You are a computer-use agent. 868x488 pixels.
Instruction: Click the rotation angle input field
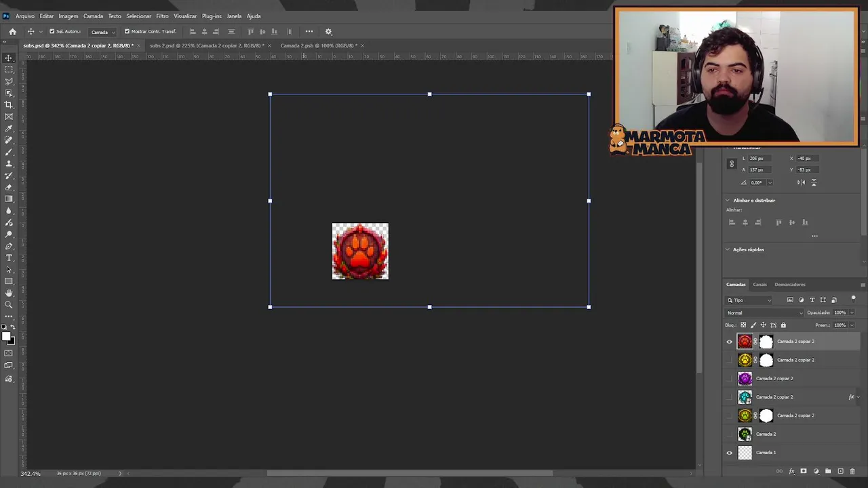coord(759,182)
